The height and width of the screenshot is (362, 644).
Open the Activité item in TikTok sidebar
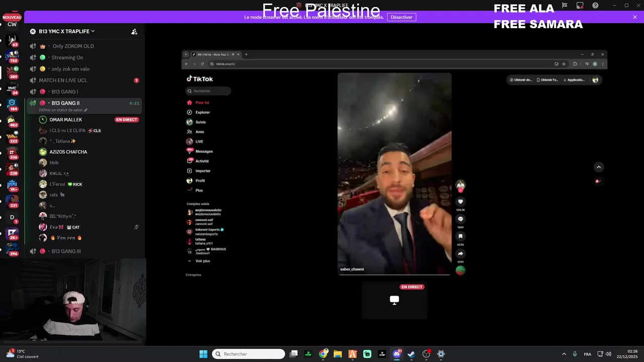(198, 161)
